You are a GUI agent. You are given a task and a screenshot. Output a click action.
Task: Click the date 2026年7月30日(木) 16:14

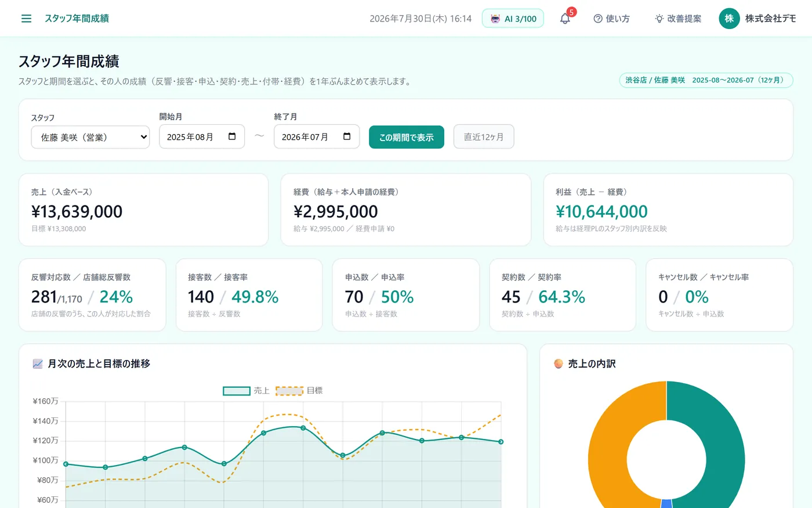click(420, 19)
